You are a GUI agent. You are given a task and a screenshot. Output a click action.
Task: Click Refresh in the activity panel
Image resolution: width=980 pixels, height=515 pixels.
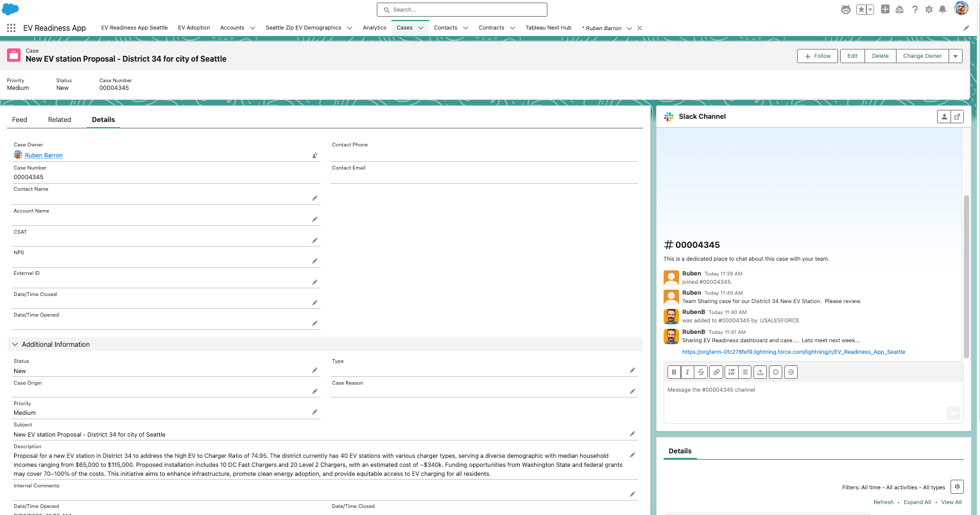click(x=883, y=502)
